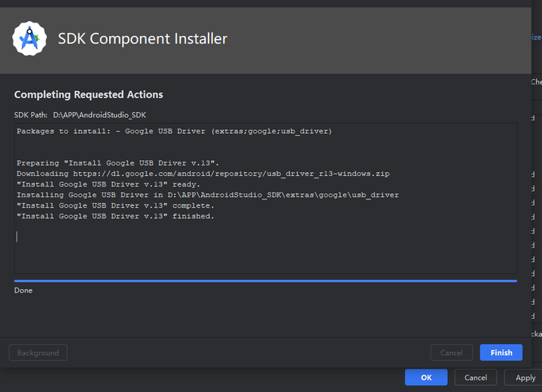Click the Done status label

point(23,290)
